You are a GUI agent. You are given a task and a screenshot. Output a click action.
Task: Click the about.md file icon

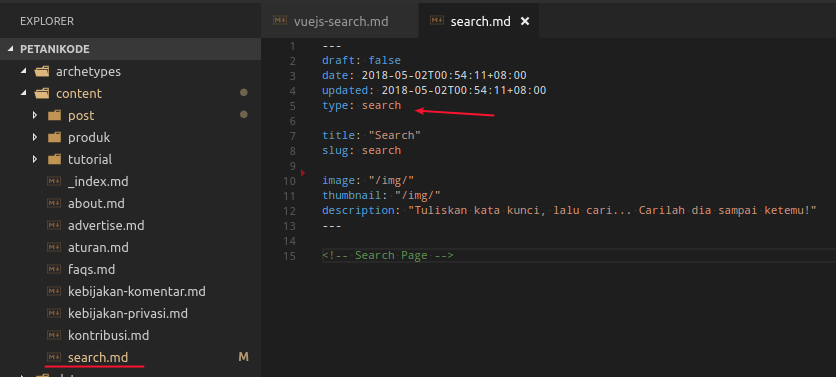pyautogui.click(x=54, y=203)
